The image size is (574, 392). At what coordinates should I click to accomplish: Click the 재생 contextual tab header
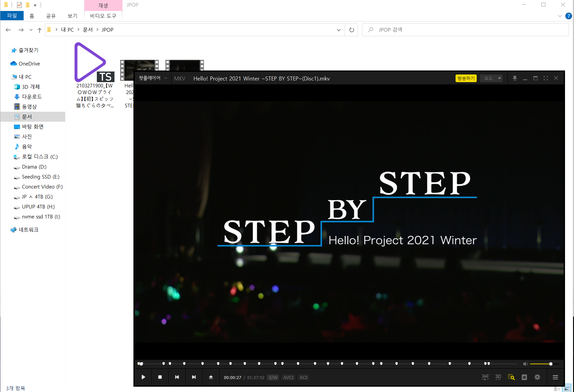point(103,5)
